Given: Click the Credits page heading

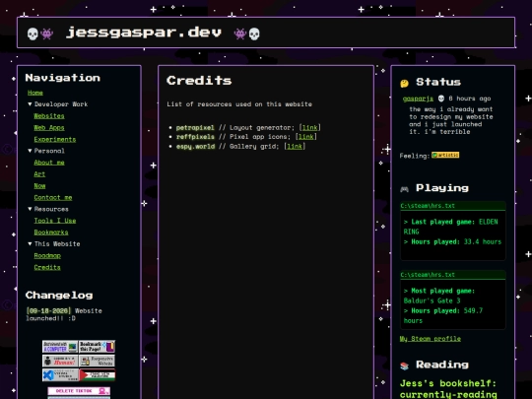Looking at the screenshot, I should (199, 81).
